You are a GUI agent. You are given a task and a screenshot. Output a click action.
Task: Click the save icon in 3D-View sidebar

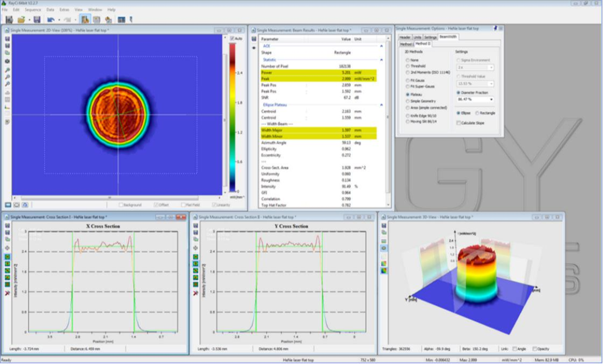coord(384,225)
